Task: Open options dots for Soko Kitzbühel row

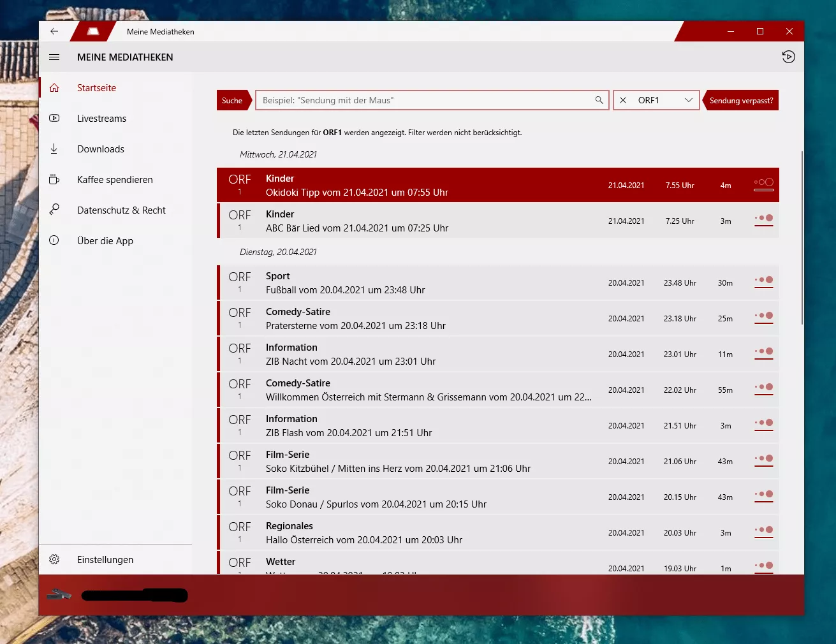Action: point(763,461)
